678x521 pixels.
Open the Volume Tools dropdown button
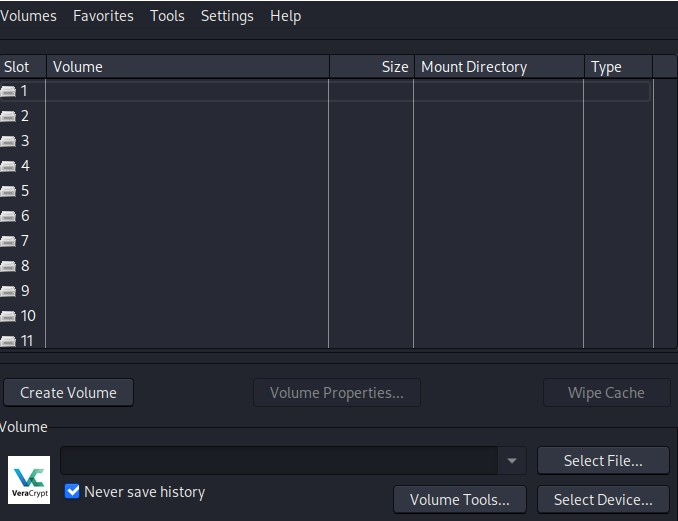460,499
